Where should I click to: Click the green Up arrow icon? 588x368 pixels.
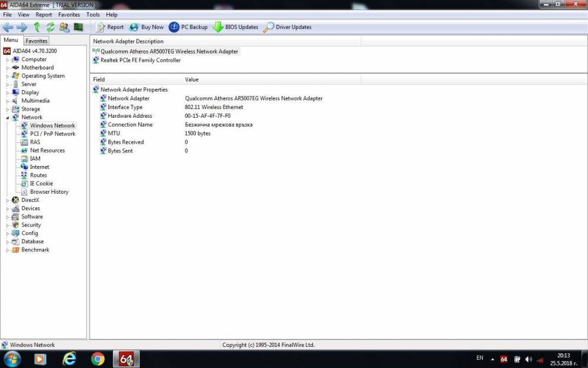tap(36, 27)
